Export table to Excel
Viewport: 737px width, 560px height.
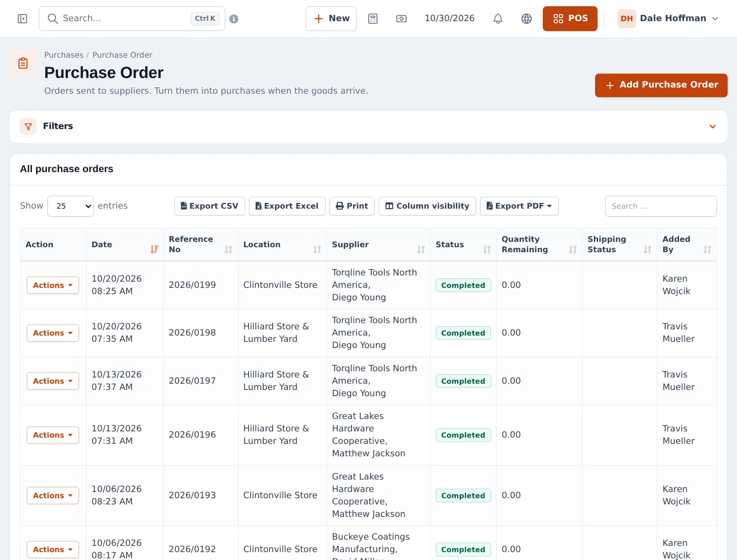[x=287, y=206]
